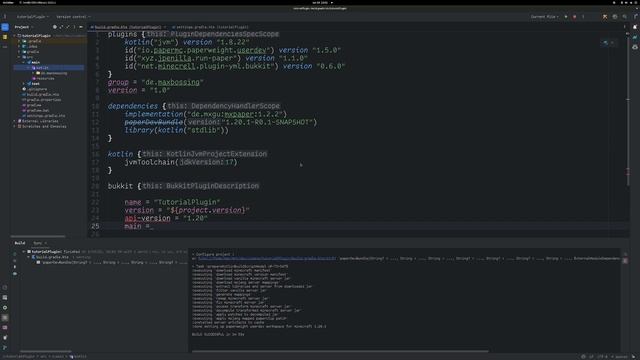Open IDE settings gear in the top toolbar
The width and height of the screenshot is (640, 360).
point(635,17)
